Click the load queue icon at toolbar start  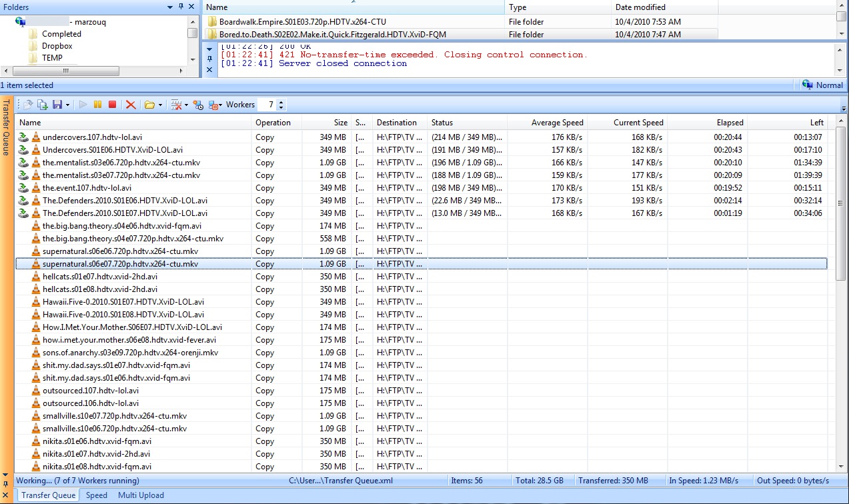pyautogui.click(x=28, y=105)
